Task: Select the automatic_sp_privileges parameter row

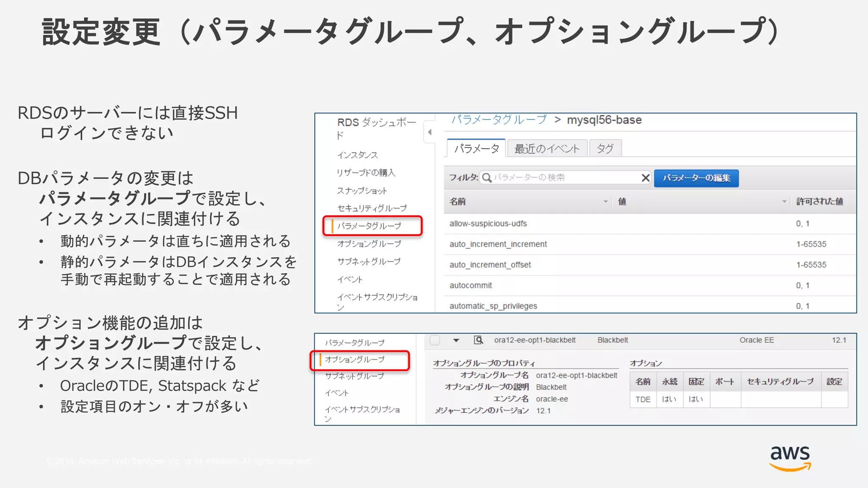Action: [x=650, y=305]
